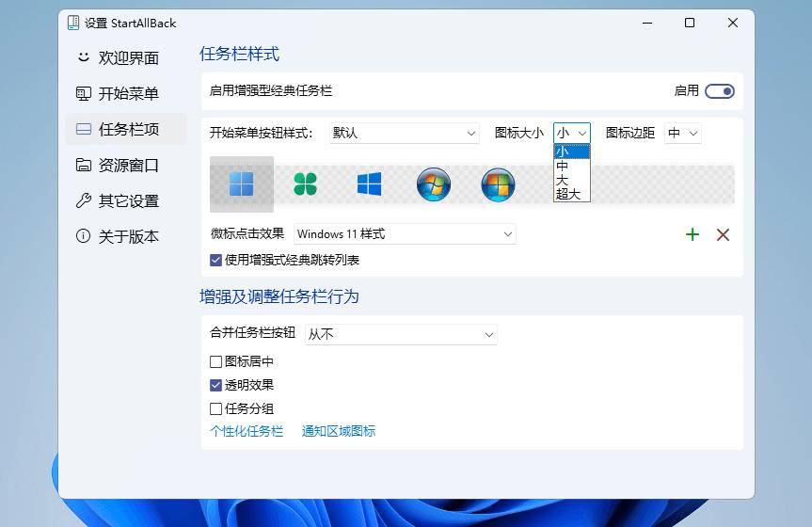Select the second Windows 7 orb icon
812x527 pixels.
point(498,184)
